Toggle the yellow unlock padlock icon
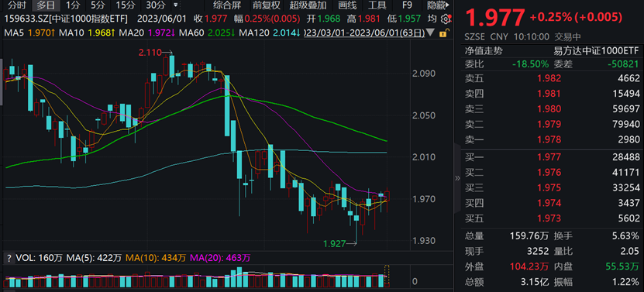Screen dimensions: 644x292 point(443,33)
